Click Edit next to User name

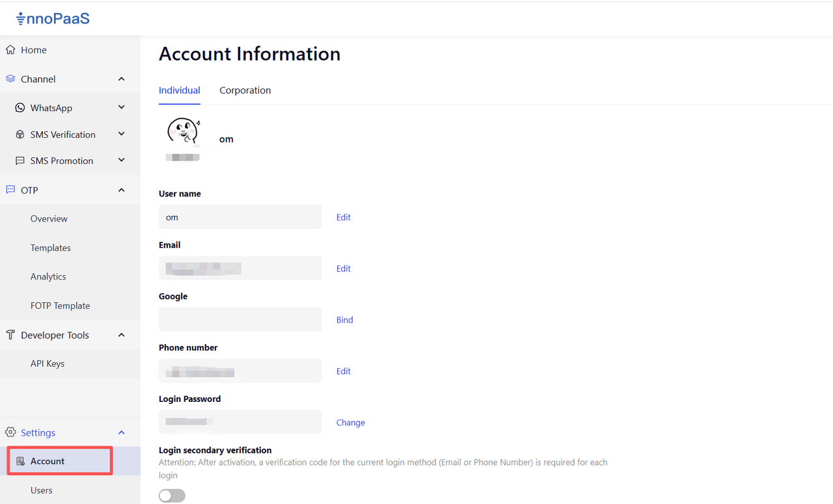(343, 217)
